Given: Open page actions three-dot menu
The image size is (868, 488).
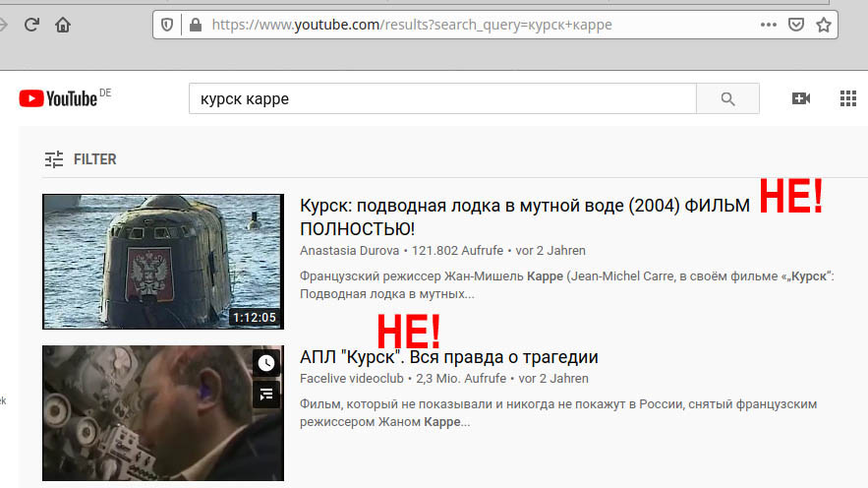Looking at the screenshot, I should point(769,25).
